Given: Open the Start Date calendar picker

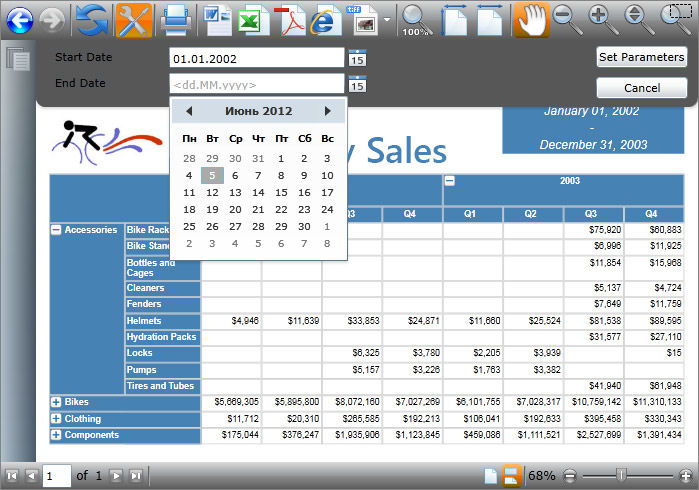Looking at the screenshot, I should coord(357,58).
